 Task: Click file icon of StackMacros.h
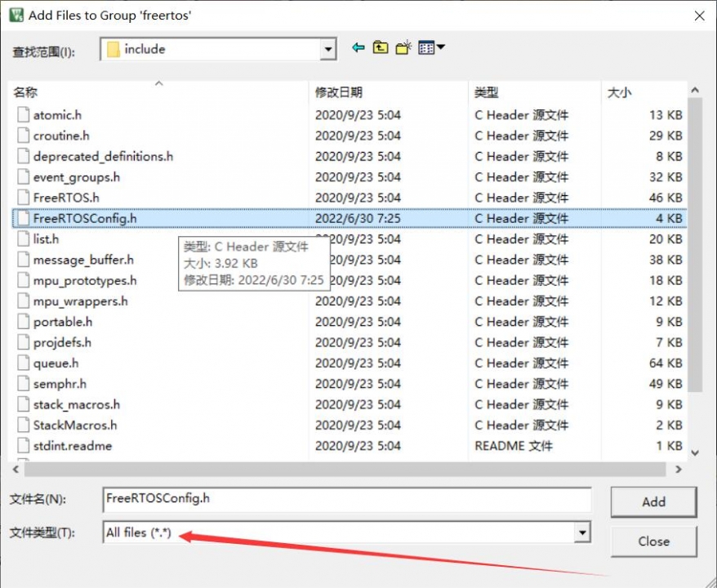(x=24, y=425)
